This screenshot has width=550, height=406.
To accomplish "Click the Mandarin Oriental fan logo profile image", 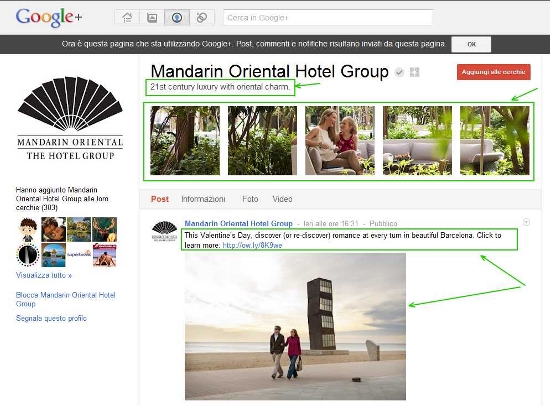I will [70, 118].
